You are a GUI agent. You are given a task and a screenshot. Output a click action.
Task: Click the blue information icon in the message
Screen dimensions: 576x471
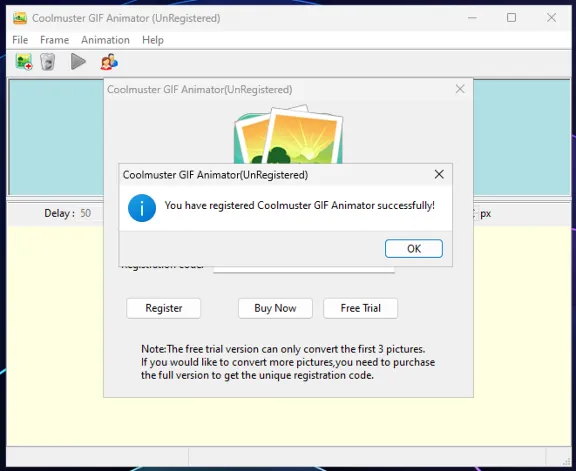point(142,208)
